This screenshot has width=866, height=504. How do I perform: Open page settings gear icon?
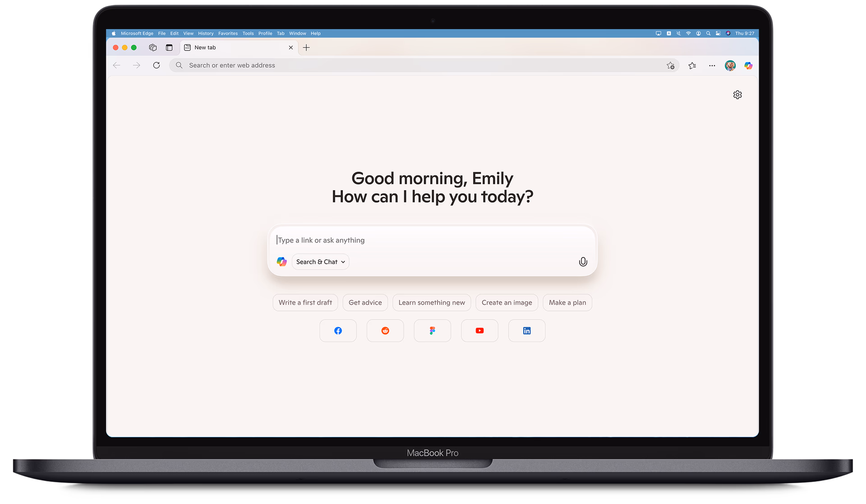pyautogui.click(x=737, y=95)
